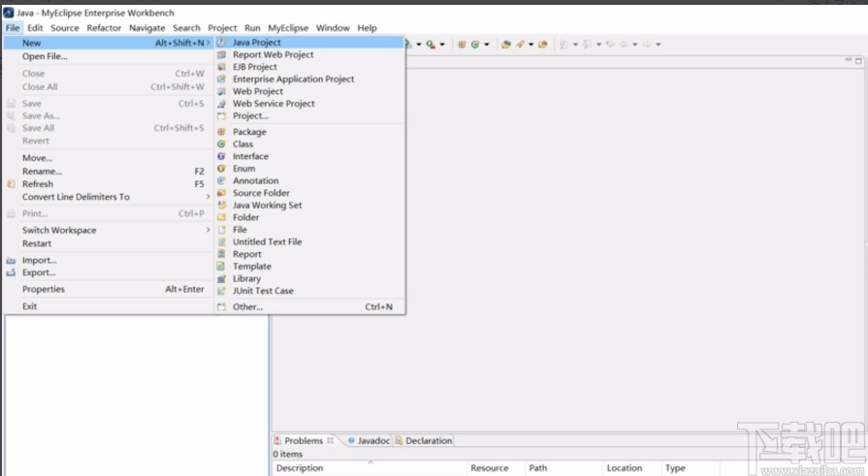
Task: Open dropdown arrow next to New Class icon
Action: [x=487, y=45]
